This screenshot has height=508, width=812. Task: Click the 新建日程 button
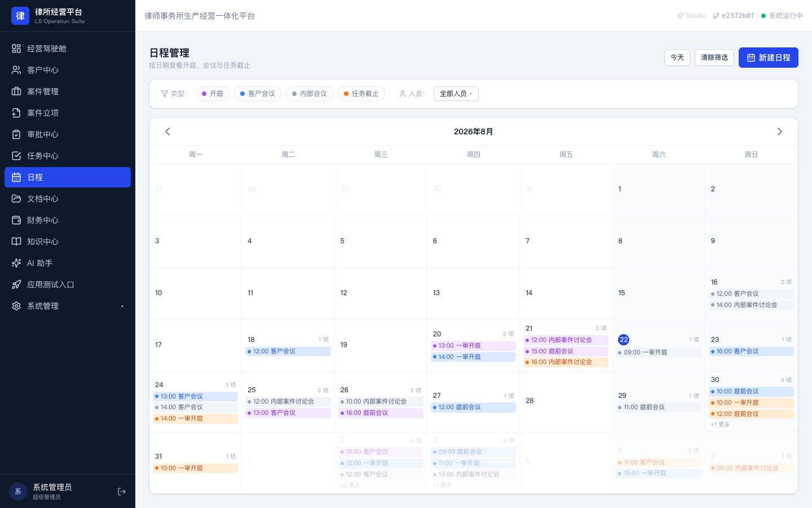(769, 58)
